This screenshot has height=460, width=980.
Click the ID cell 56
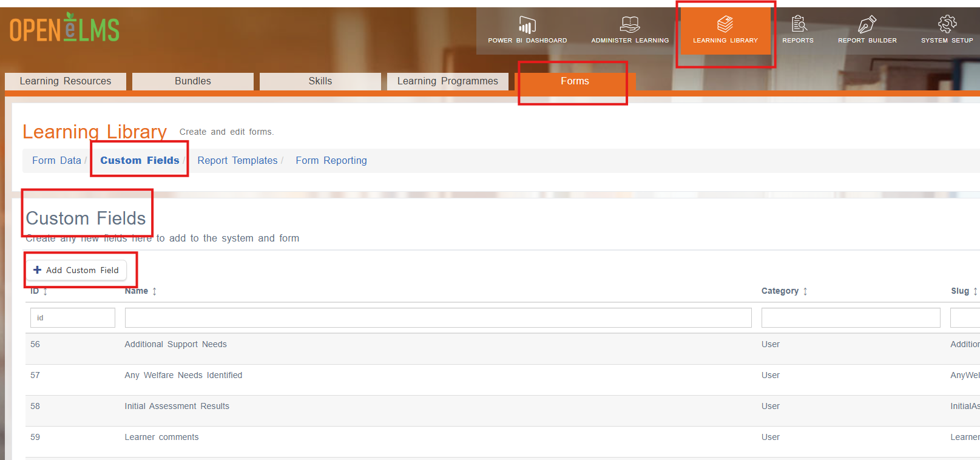point(35,344)
